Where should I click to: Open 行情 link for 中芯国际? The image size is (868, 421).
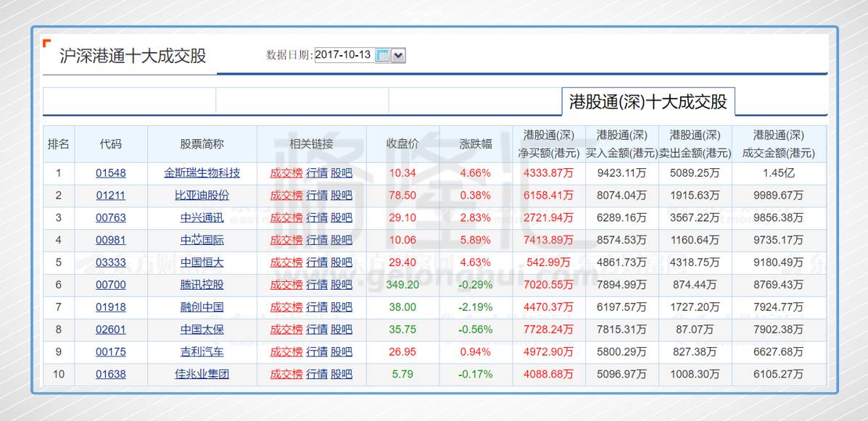(x=317, y=240)
